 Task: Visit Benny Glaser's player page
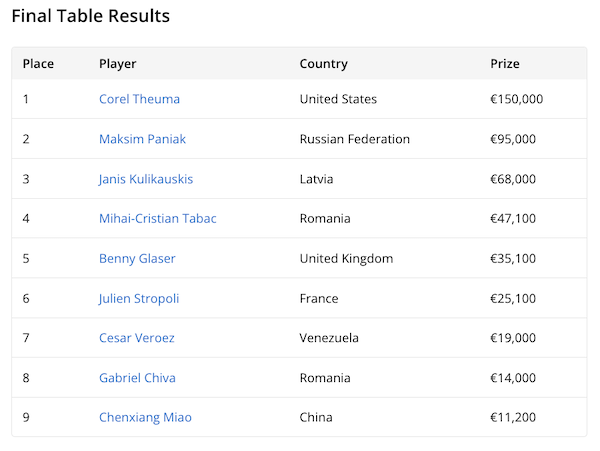[137, 258]
